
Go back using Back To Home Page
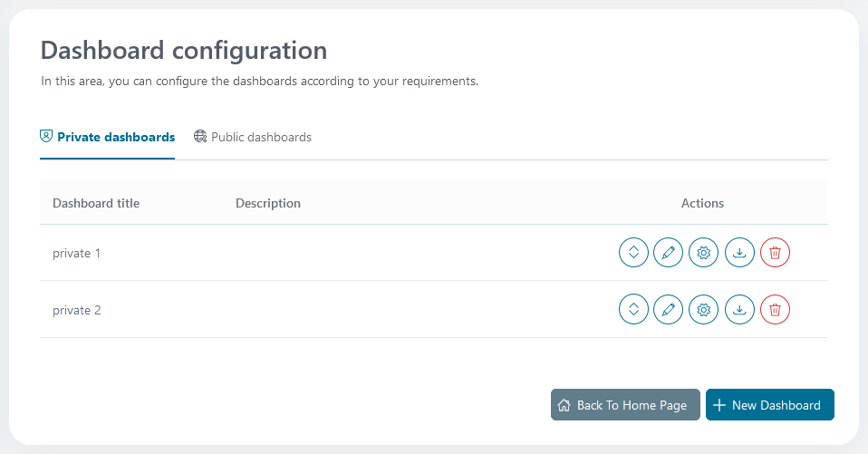pos(625,405)
